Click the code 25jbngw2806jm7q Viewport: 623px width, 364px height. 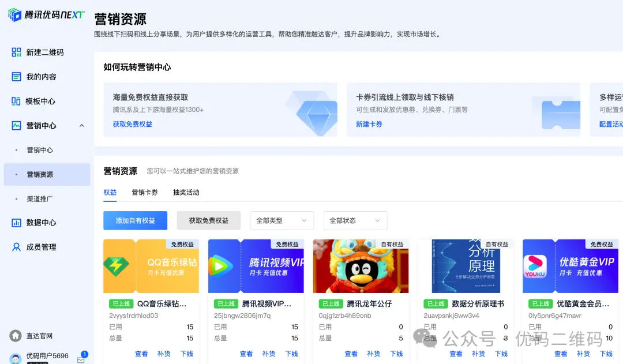242,316
